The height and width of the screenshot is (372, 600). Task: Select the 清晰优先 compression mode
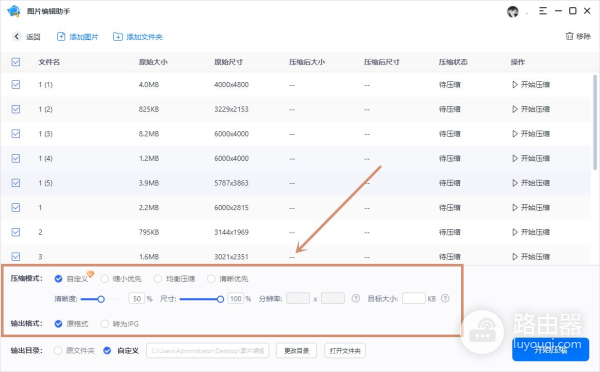coord(211,279)
